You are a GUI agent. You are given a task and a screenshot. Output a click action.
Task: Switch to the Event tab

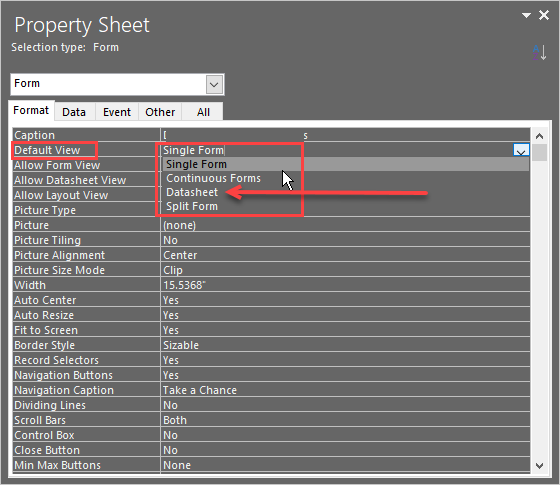117,112
